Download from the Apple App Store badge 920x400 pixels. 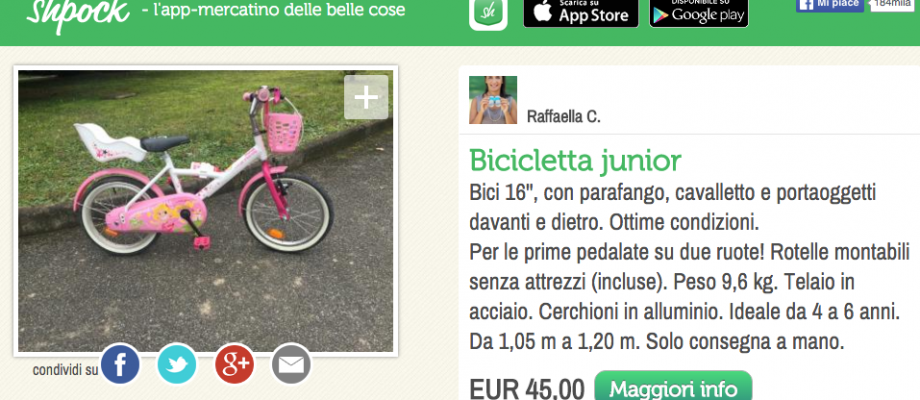tap(581, 12)
